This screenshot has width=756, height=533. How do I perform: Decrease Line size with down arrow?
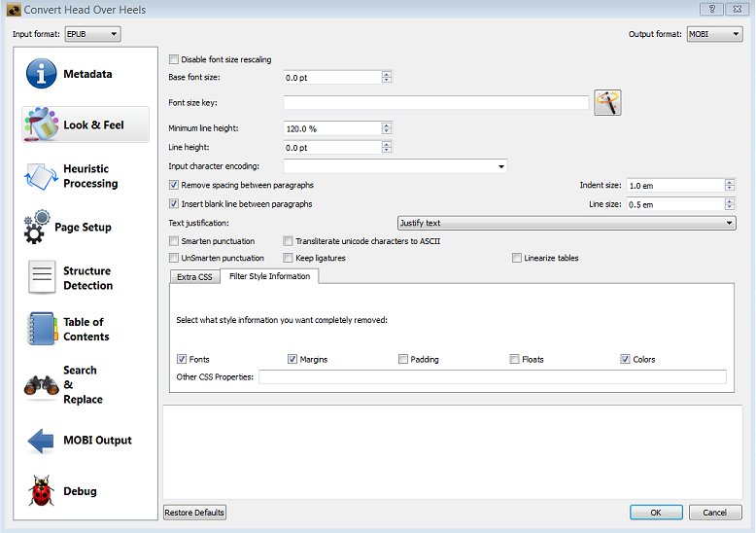pos(730,207)
